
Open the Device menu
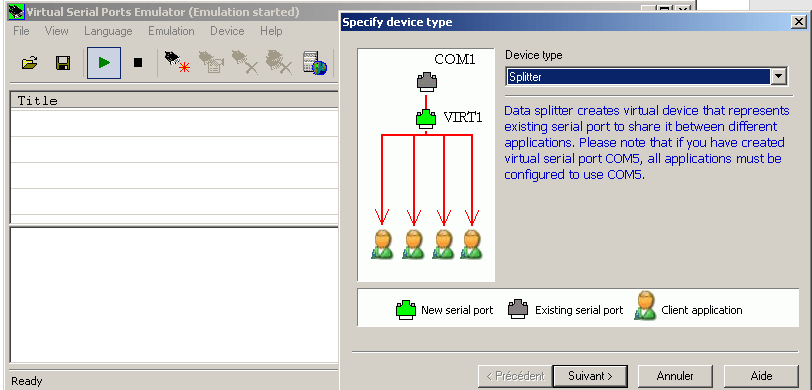pos(227,31)
